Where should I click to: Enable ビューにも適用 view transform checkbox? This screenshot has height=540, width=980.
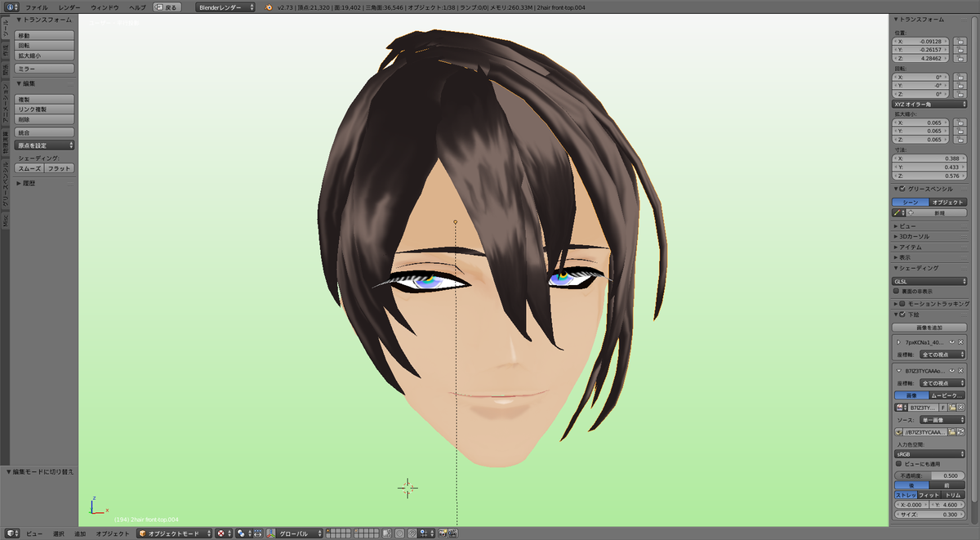(x=898, y=463)
